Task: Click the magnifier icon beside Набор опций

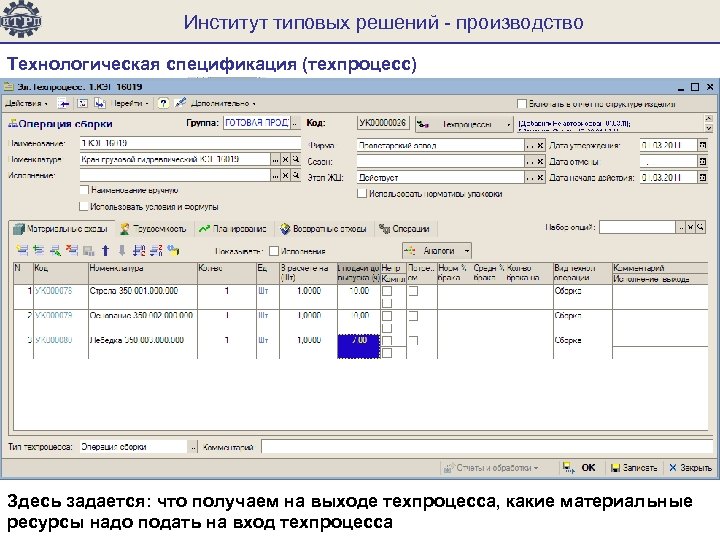Action: [x=700, y=227]
